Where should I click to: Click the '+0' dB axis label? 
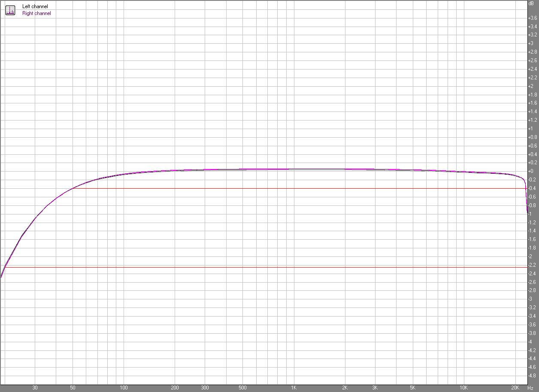pyautogui.click(x=530, y=171)
